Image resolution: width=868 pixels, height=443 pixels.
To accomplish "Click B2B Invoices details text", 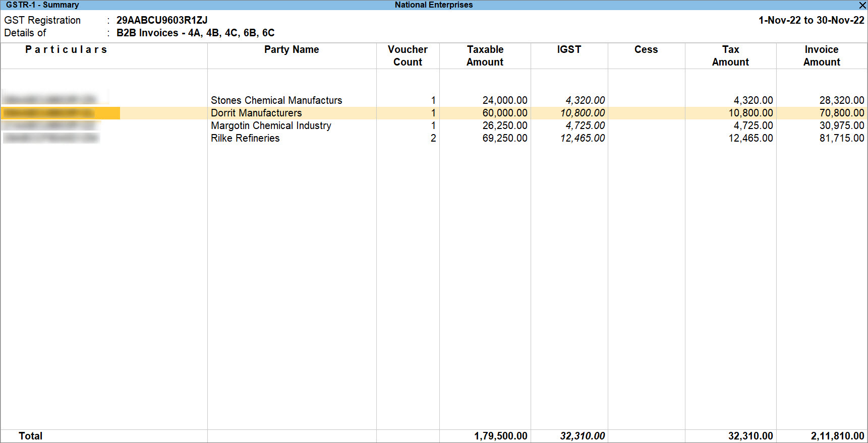I will click(x=196, y=33).
